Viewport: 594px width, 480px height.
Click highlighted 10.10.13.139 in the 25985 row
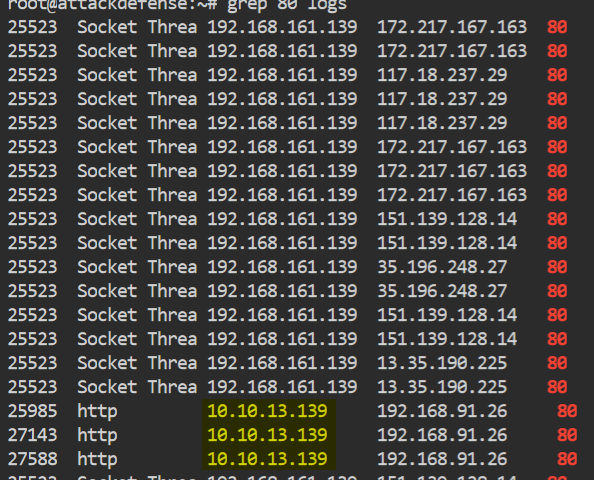coord(267,411)
